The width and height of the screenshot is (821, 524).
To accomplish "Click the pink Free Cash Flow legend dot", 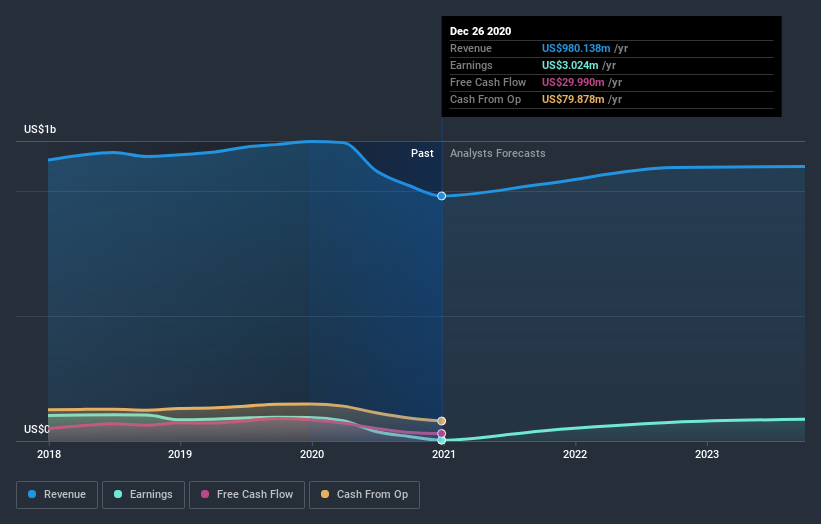I will coord(205,494).
